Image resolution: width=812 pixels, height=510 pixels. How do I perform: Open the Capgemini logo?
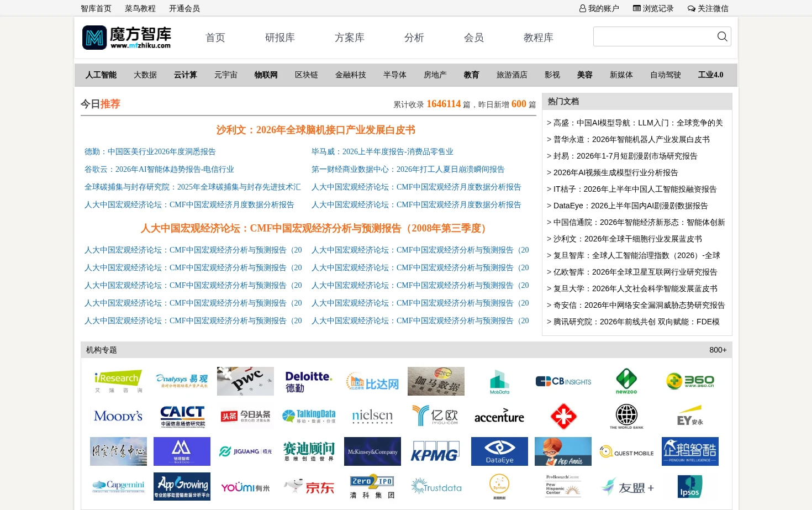coord(118,486)
